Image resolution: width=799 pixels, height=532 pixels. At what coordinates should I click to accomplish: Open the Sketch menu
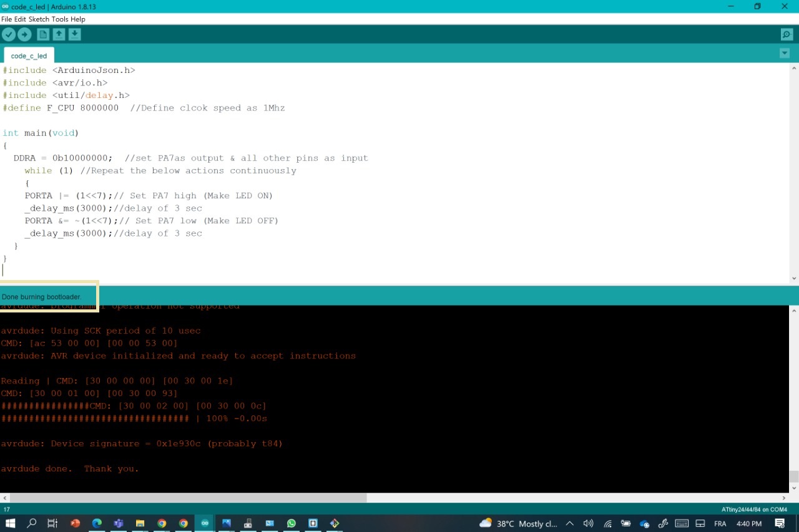(x=39, y=19)
